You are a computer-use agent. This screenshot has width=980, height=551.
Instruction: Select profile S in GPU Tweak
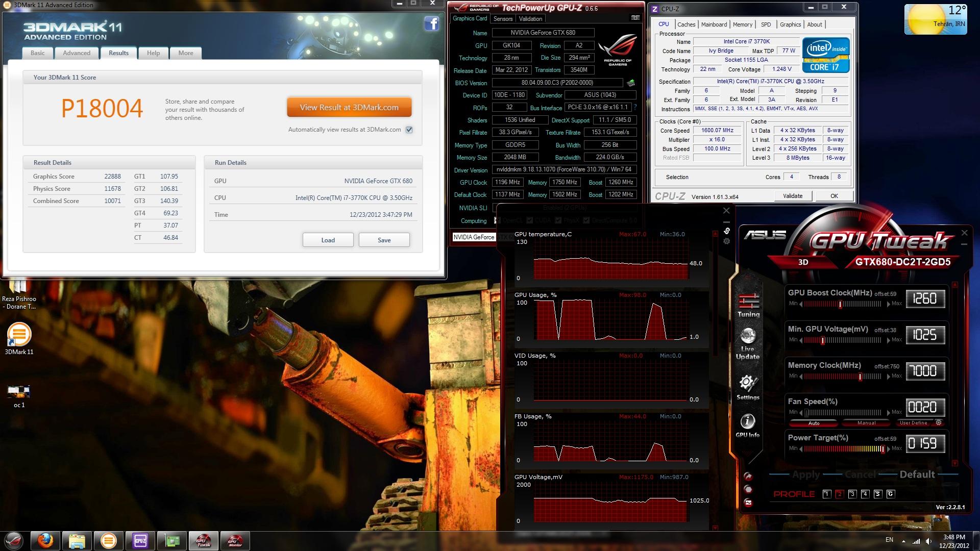877,494
